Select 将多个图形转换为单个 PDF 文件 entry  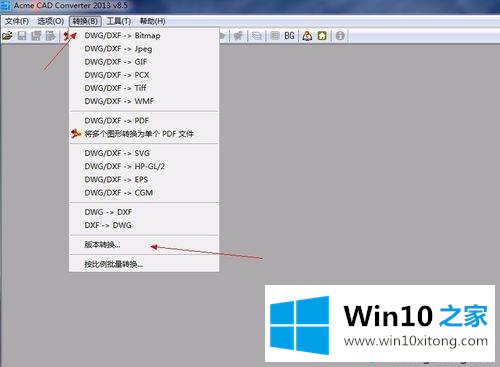pyautogui.click(x=144, y=134)
